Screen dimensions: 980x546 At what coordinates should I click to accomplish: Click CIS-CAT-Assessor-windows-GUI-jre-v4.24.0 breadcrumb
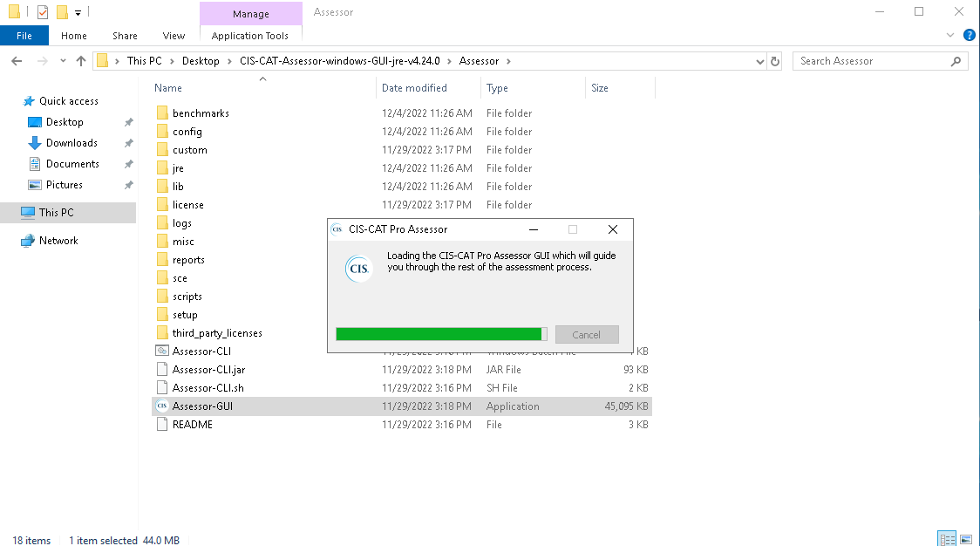340,61
